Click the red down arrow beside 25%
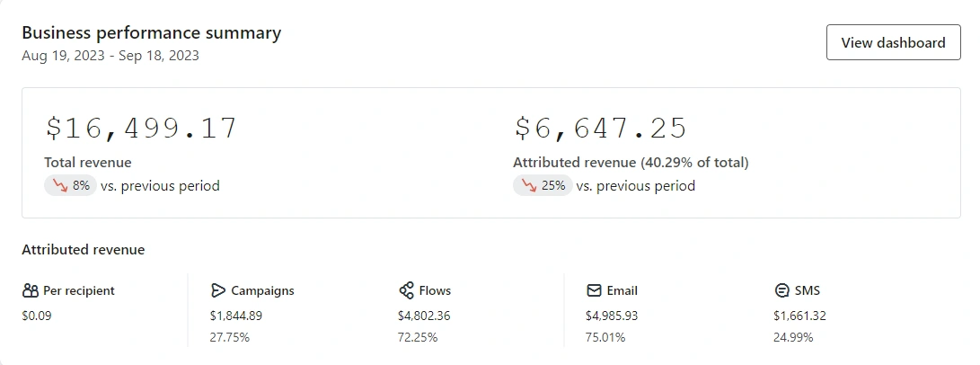The height and width of the screenshot is (365, 980). click(x=529, y=185)
